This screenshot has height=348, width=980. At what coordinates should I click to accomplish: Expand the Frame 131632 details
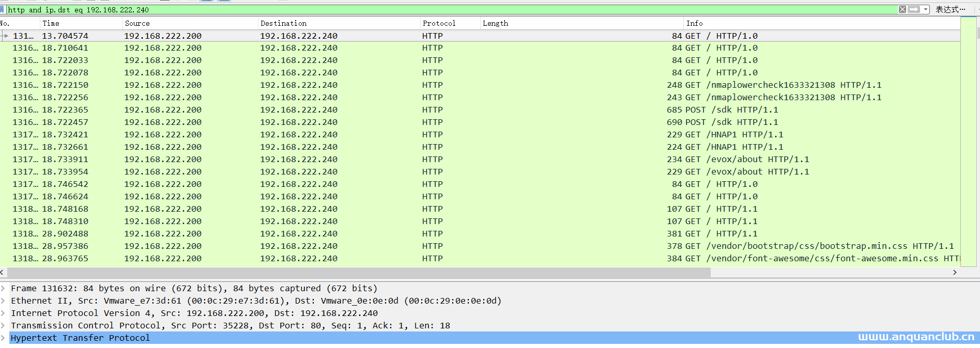click(x=3, y=288)
